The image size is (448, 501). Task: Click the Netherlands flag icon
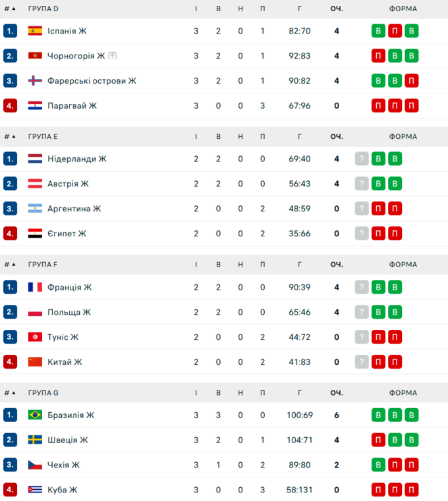click(35, 159)
